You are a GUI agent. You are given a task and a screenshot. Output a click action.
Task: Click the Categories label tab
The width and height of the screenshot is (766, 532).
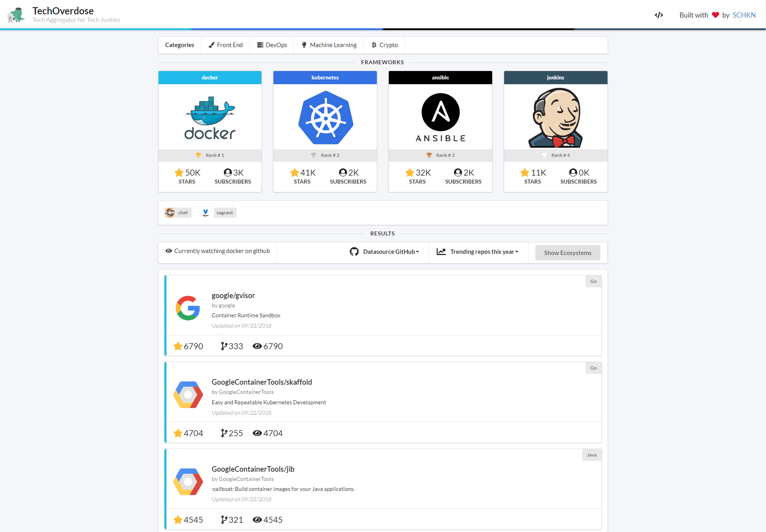[x=180, y=45]
